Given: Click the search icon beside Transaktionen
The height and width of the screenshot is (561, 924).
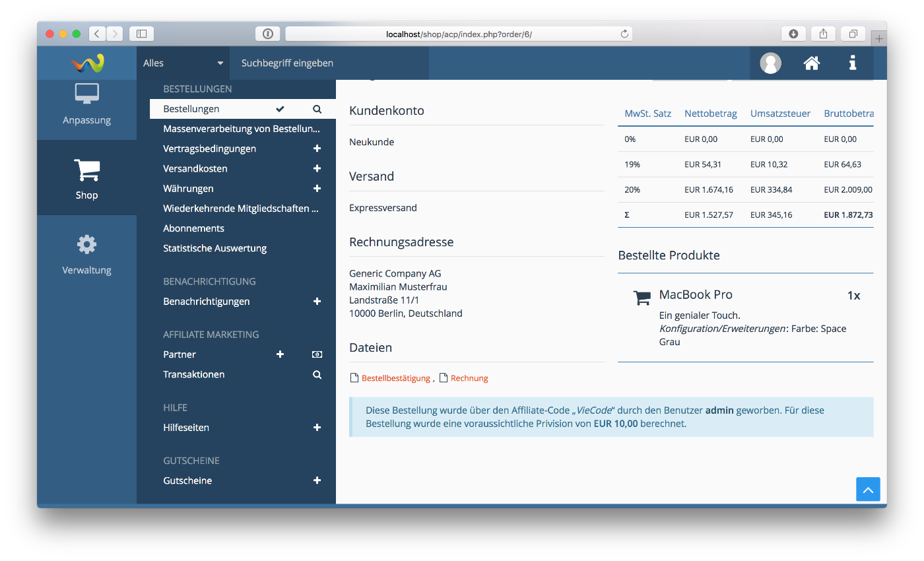Looking at the screenshot, I should coord(317,375).
